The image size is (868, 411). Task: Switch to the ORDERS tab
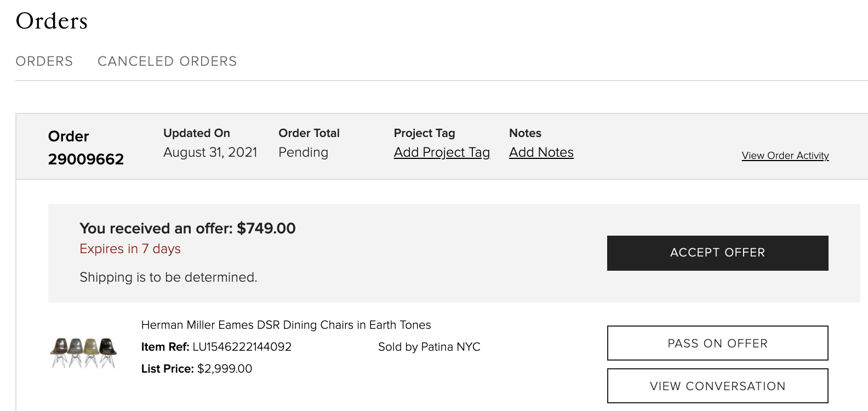[44, 61]
